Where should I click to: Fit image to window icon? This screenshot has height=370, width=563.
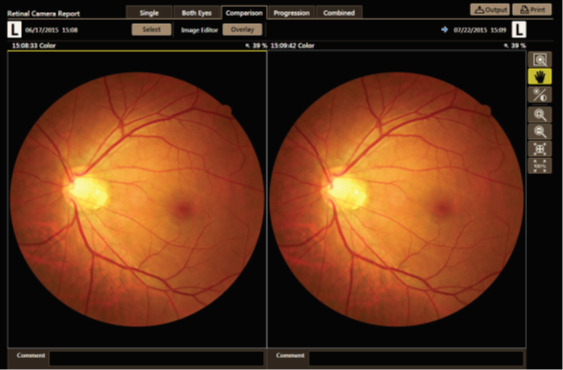pos(540,148)
